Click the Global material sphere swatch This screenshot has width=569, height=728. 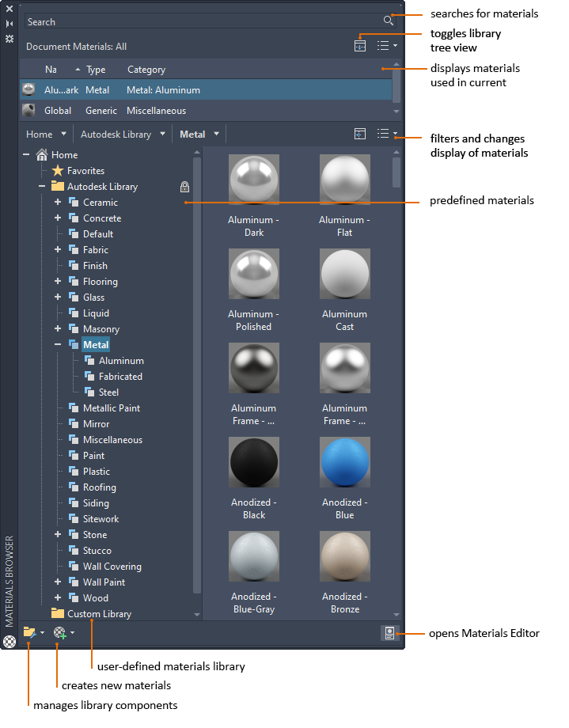pos(28,110)
